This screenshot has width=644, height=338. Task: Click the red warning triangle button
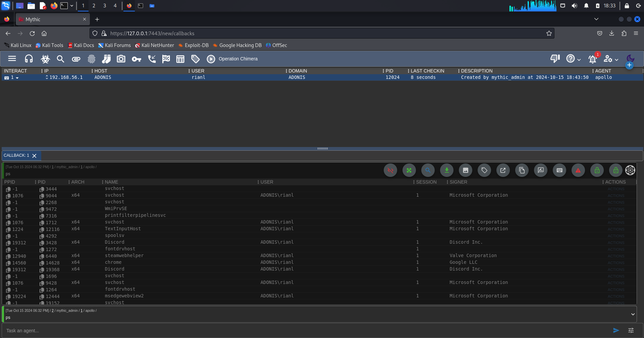[x=578, y=171]
